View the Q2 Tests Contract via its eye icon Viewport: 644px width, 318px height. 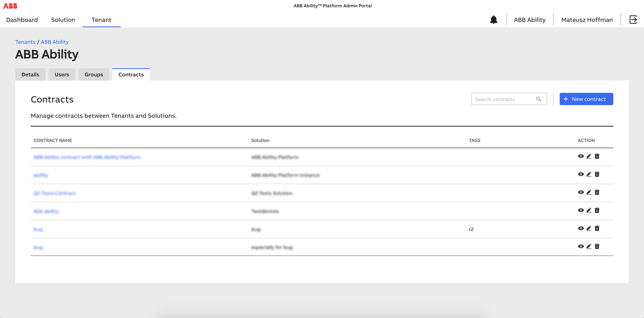pyautogui.click(x=581, y=192)
